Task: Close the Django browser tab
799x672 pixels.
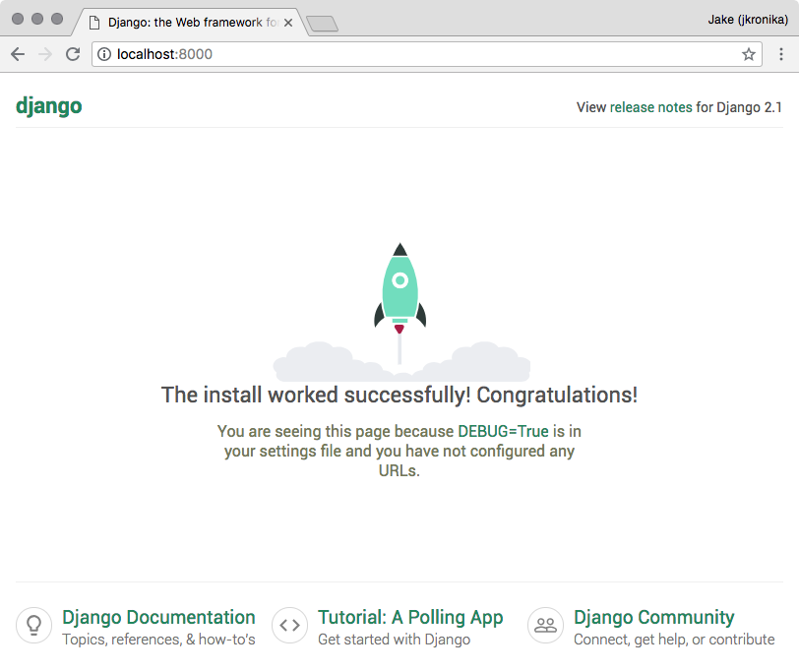Action: coord(287,21)
